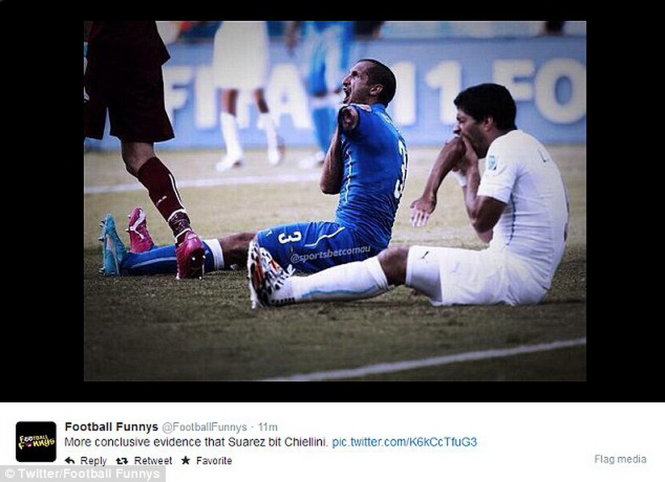
Task: Open the tweet's 11m timestamp
Action: 268,427
